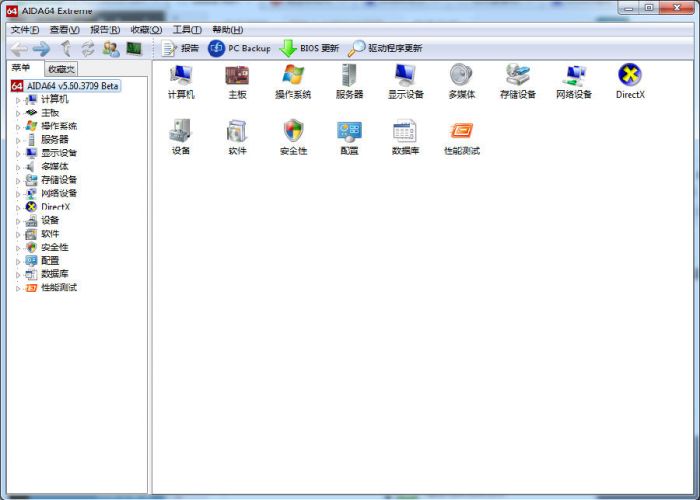
Task: Click the 驱动程序更新 toolbar button
Action: 385,48
